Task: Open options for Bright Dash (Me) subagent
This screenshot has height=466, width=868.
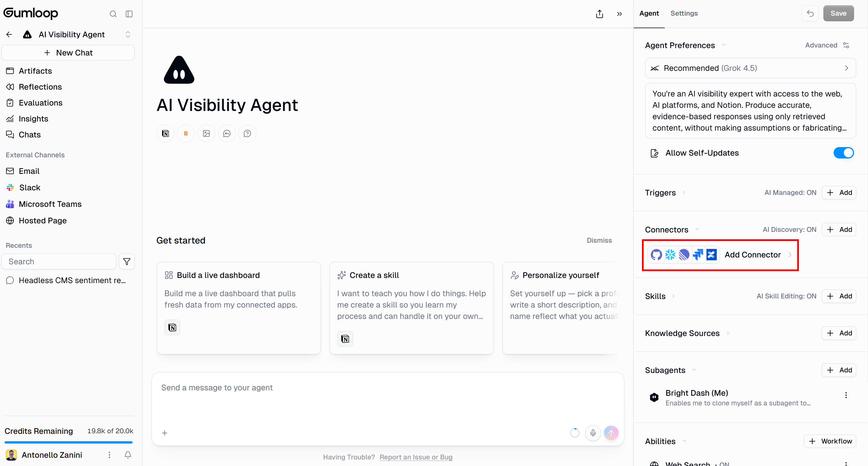Action: click(846, 395)
